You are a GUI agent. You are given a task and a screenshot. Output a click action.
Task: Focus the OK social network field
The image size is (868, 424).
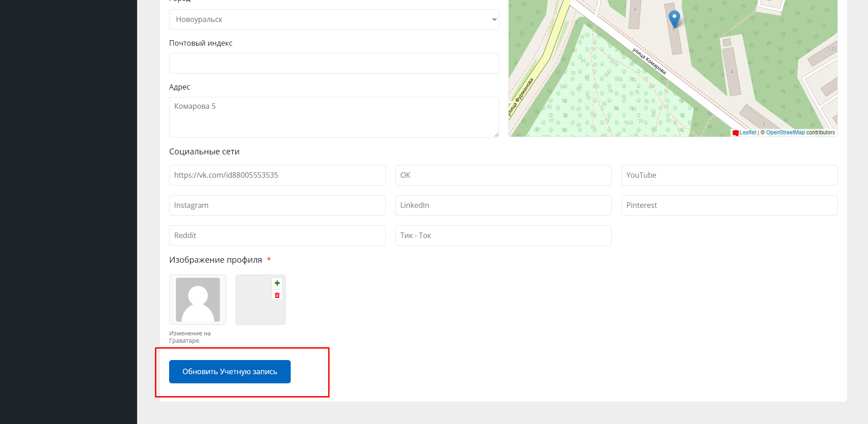(x=503, y=175)
